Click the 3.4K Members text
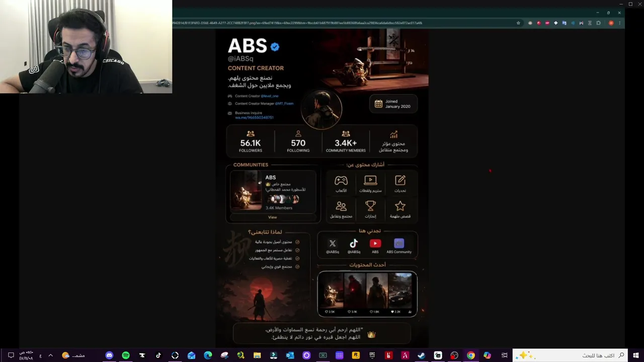The width and height of the screenshot is (644, 362). (x=279, y=208)
